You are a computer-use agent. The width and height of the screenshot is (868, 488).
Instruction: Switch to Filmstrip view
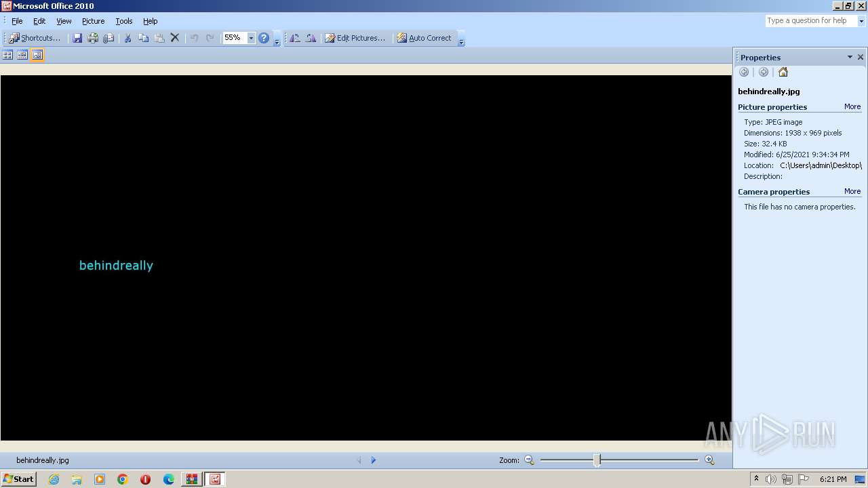pos(22,55)
